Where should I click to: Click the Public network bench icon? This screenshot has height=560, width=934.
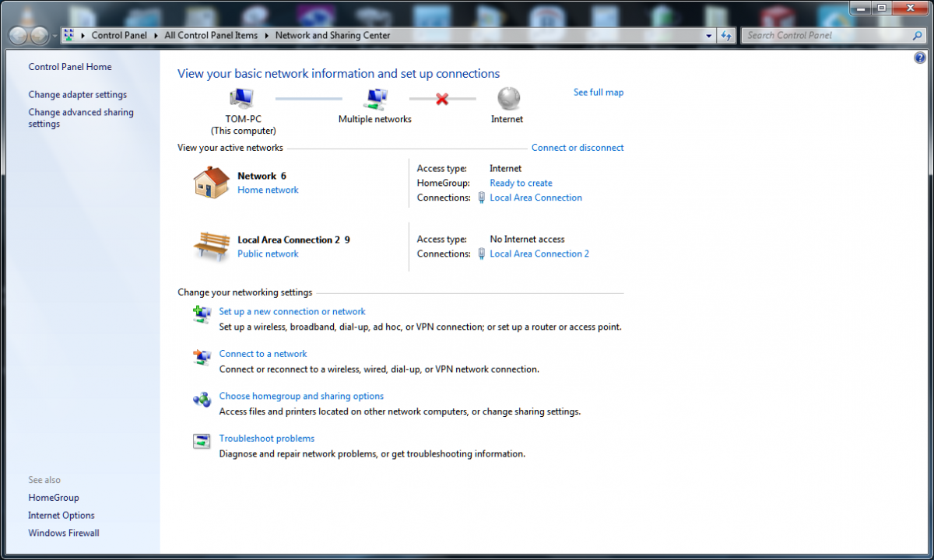coord(212,246)
